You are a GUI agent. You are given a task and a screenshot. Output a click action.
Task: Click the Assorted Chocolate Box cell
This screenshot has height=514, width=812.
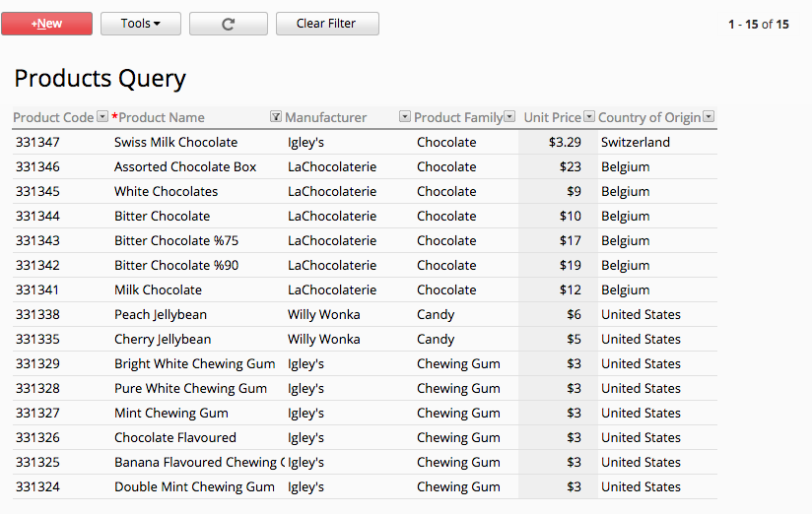[185, 167]
